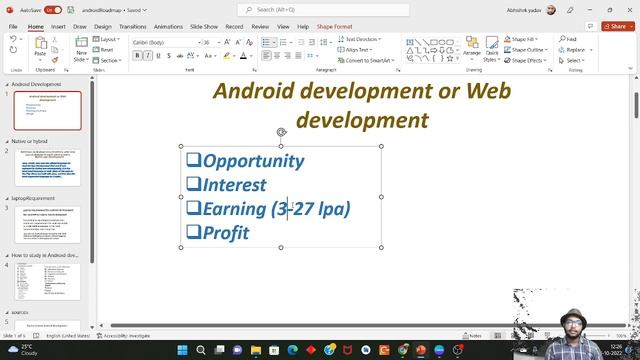This screenshot has width=640, height=360.
Task: Click the Paste clipboard icon
Action: tap(40, 42)
